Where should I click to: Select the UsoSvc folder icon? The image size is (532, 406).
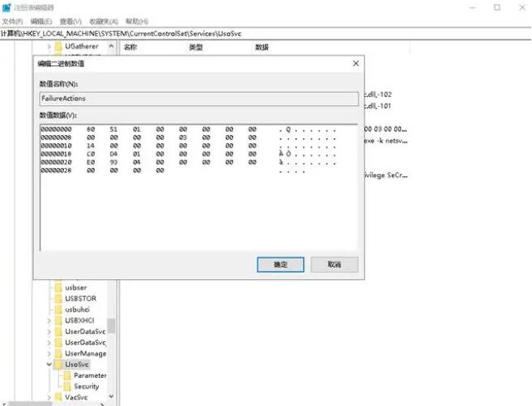click(58, 364)
